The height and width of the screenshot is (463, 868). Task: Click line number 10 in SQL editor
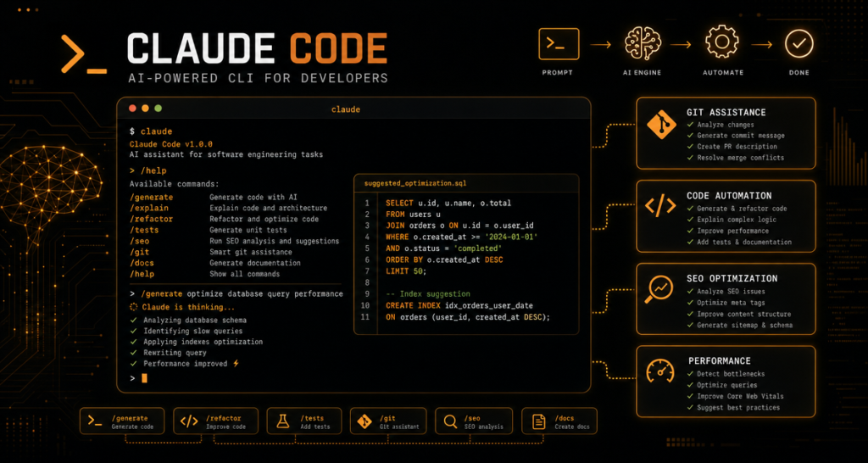coord(364,306)
